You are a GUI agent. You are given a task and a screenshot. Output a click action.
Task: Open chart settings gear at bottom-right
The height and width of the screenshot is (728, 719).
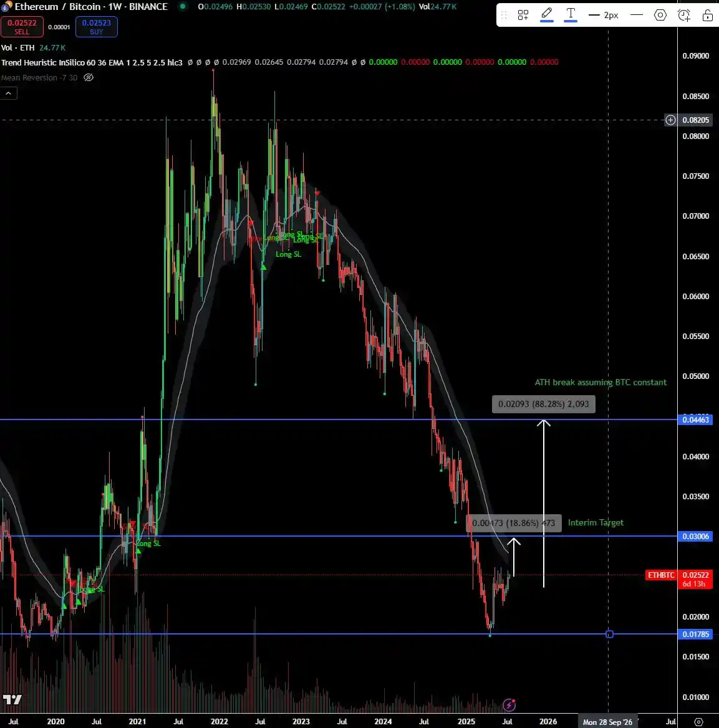coord(698,721)
